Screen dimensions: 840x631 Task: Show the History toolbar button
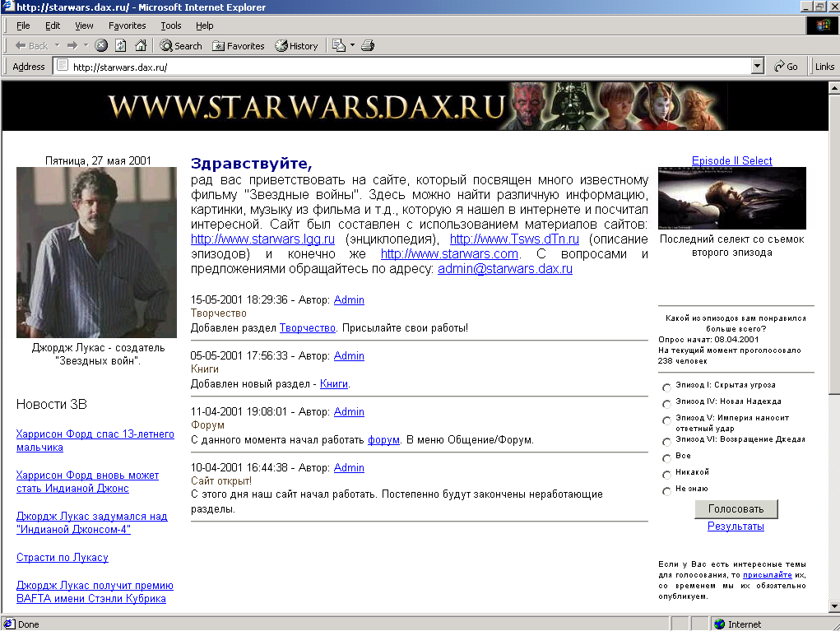[x=297, y=46]
